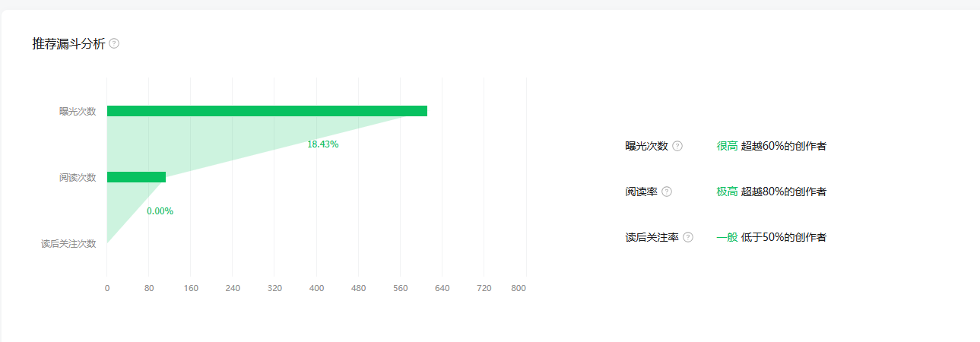Open help icon beside 推荐漏斗分析 title
Viewport: 980px width, 342px height.
[114, 43]
